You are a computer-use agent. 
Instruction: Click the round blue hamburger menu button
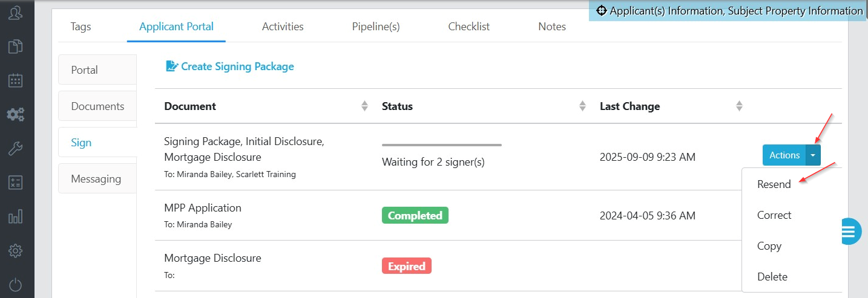click(851, 231)
